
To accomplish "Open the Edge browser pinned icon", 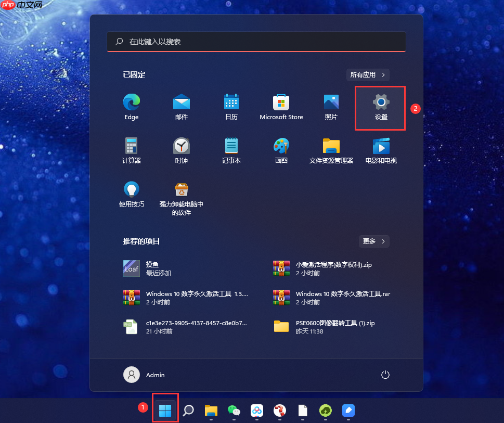I will pyautogui.click(x=131, y=101).
